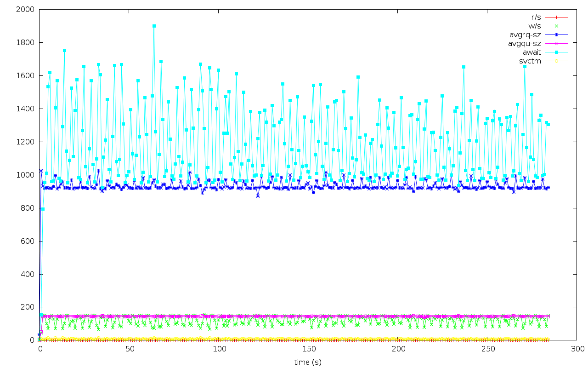The width and height of the screenshot is (588, 368).
Task: Click the 2000 y-axis tick label
Action: point(25,9)
